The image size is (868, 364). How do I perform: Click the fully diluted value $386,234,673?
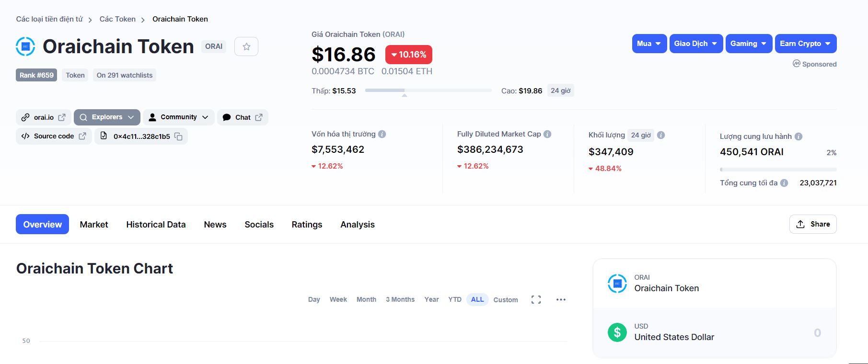(x=490, y=149)
